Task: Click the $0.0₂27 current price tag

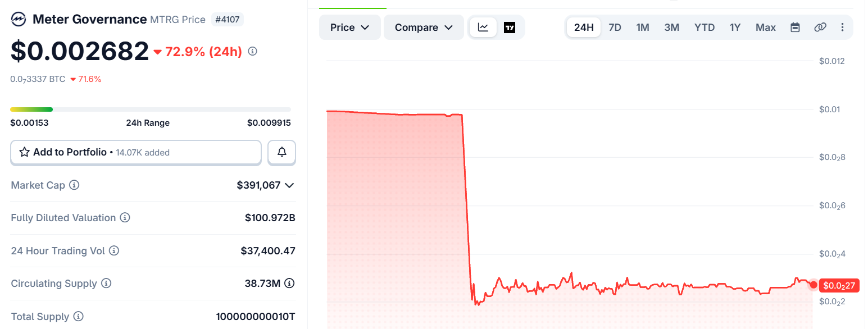Action: tap(839, 286)
